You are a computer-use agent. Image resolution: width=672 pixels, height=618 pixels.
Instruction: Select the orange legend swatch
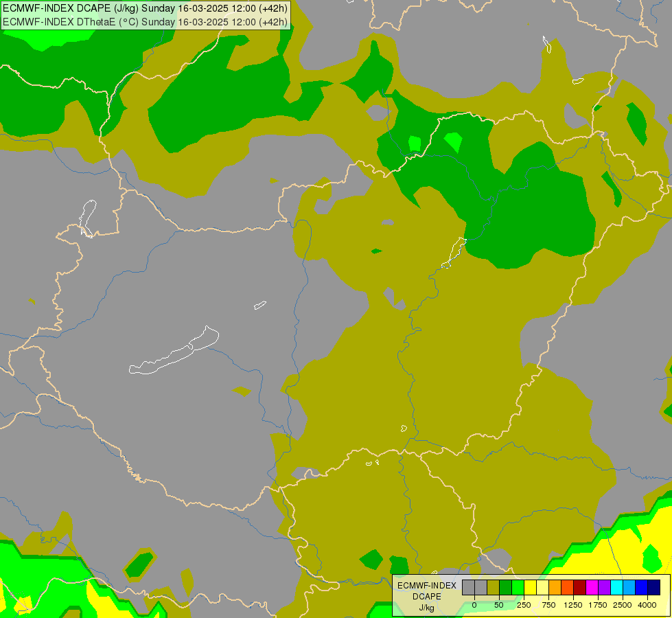[x=555, y=588]
